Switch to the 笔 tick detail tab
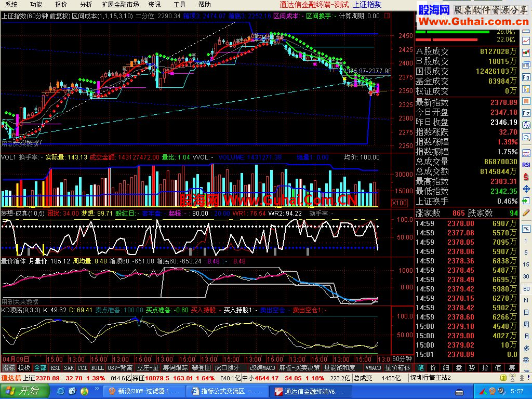 tap(420, 368)
